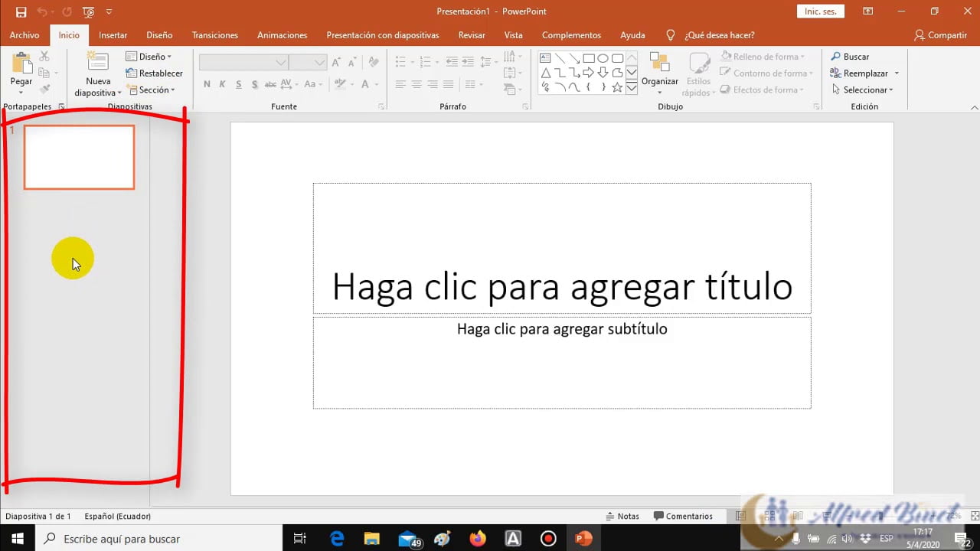The height and width of the screenshot is (551, 980).
Task: Switch to the Insertar ribbon tab
Action: (113, 35)
